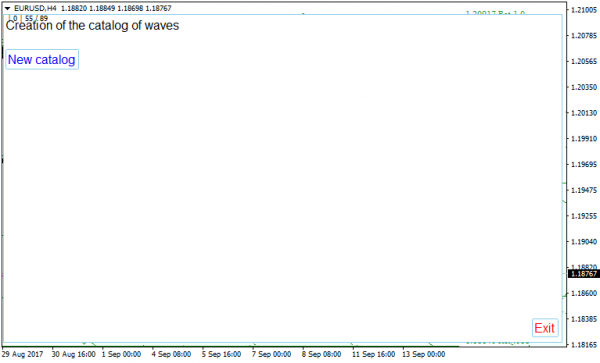Select the 1.19040 price scale label
The height and width of the screenshot is (363, 600).
tap(584, 242)
